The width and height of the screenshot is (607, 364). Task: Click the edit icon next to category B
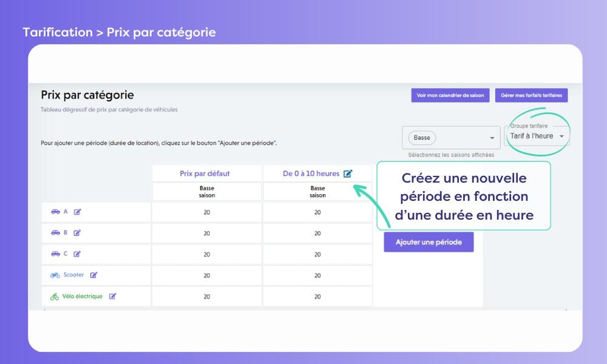[x=77, y=233]
